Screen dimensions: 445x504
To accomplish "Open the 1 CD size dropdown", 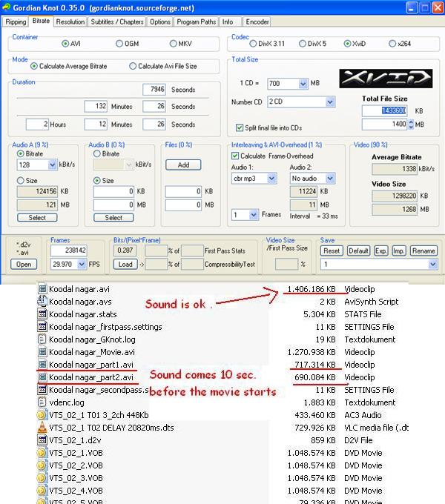I will pos(303,84).
